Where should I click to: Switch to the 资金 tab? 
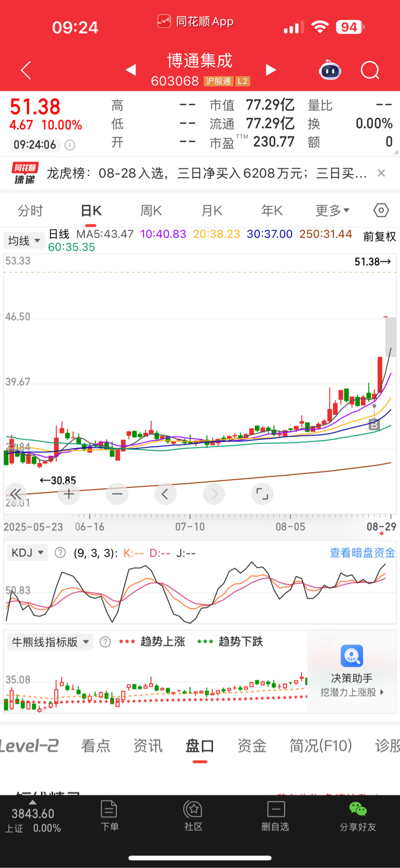(x=252, y=746)
